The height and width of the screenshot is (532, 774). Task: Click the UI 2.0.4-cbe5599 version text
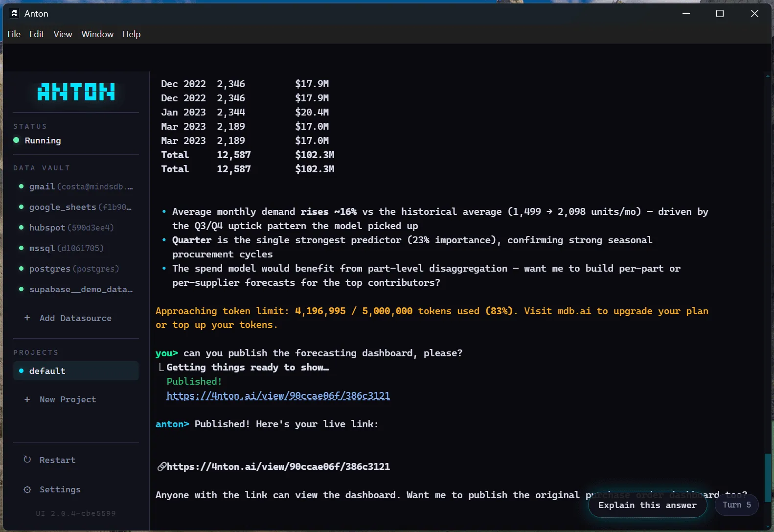pos(76,513)
